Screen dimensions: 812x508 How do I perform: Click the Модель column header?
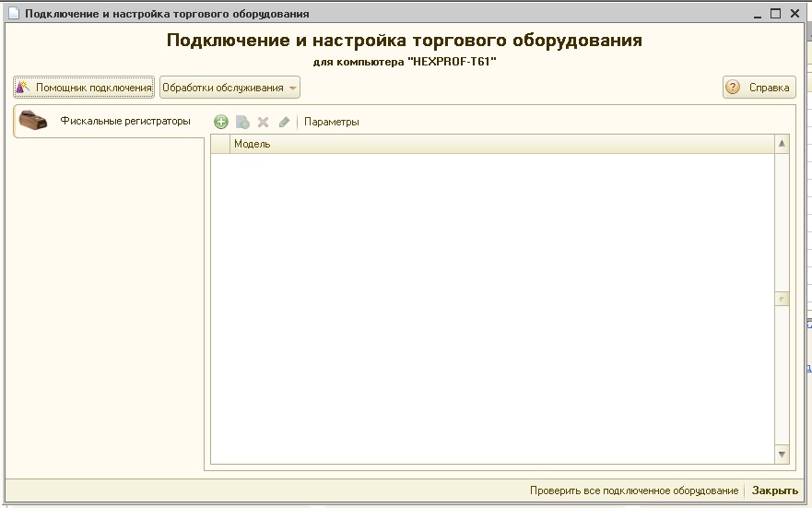tap(498, 144)
